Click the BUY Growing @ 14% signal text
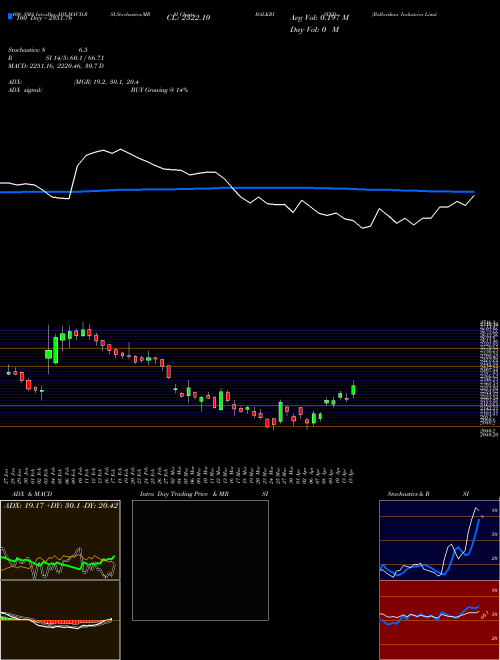This screenshot has width=500, height=660. pyautogui.click(x=159, y=90)
